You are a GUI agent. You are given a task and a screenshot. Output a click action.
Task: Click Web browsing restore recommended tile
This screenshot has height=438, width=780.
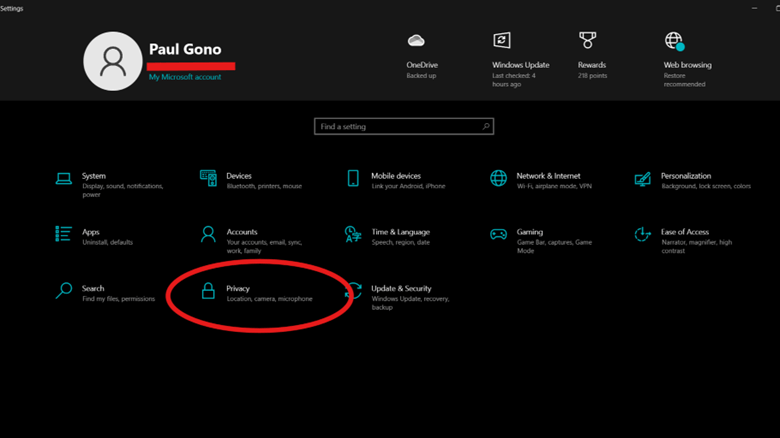click(687, 58)
